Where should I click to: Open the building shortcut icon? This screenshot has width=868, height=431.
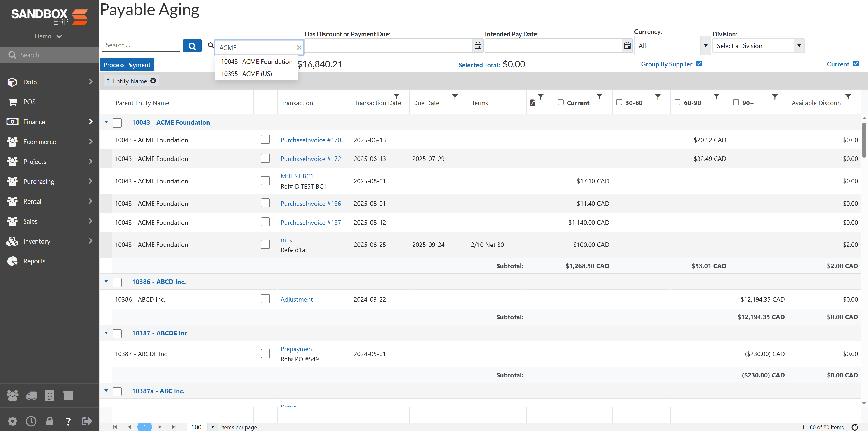click(x=49, y=395)
